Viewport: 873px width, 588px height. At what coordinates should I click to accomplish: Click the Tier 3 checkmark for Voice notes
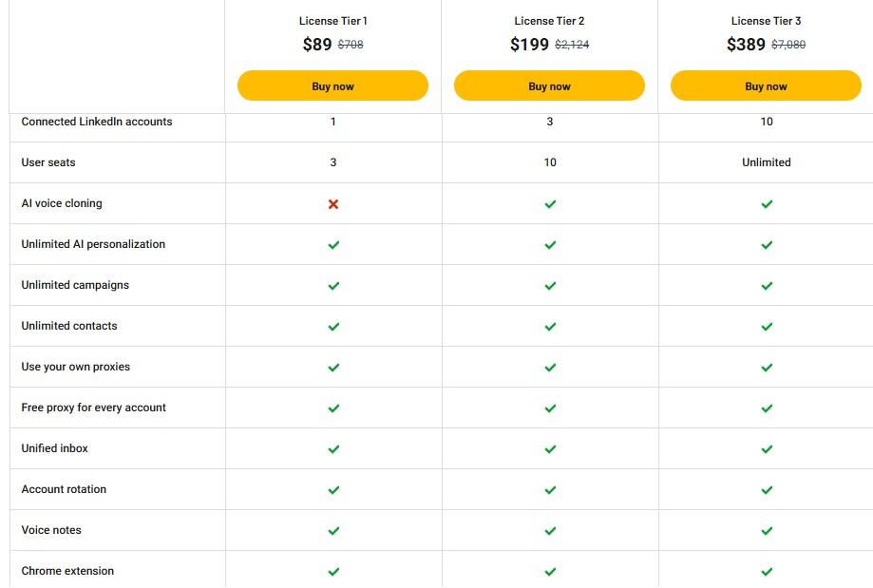tap(766, 530)
